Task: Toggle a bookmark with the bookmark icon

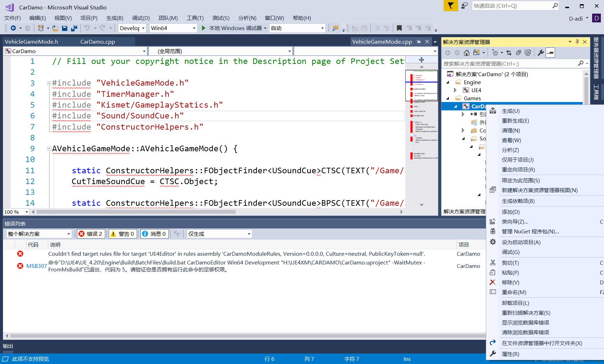Action: (399, 28)
